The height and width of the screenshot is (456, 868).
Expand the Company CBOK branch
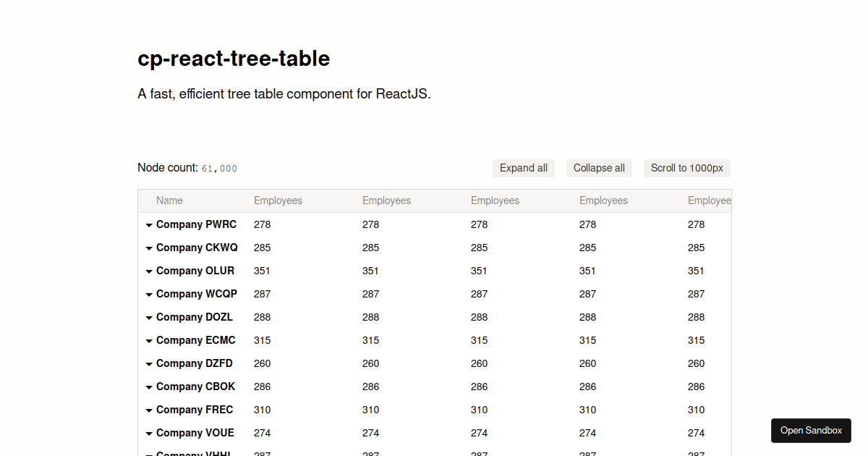point(150,387)
